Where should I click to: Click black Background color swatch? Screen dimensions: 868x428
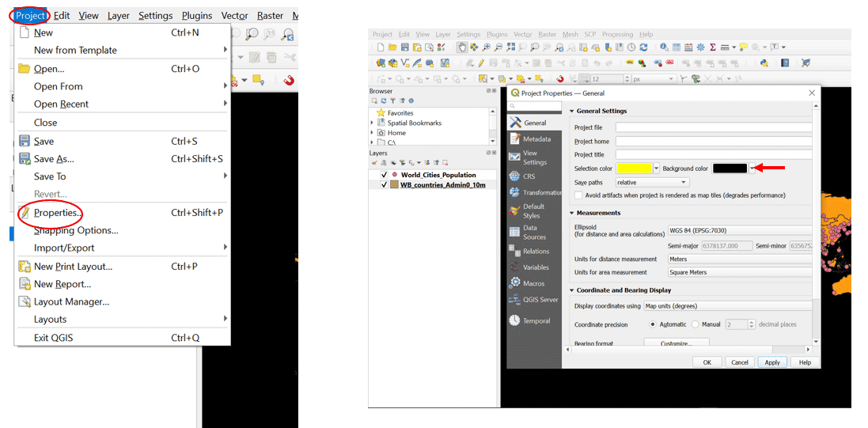(730, 169)
